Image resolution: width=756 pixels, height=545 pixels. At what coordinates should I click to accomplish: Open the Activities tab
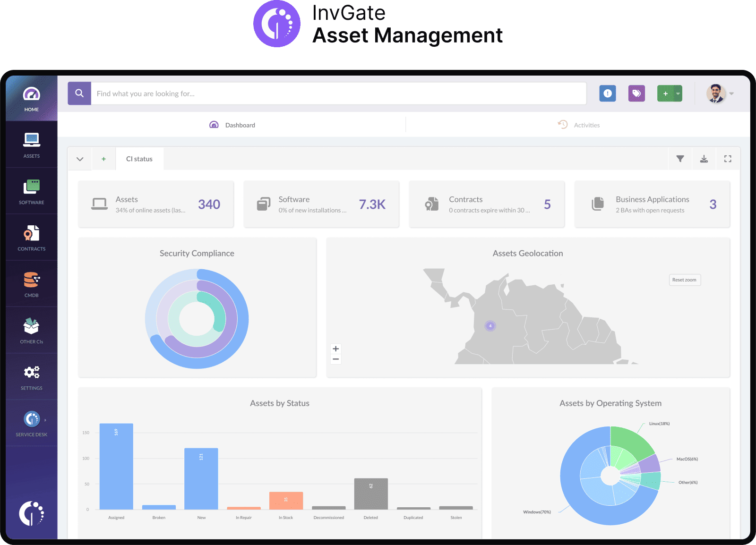586,125
